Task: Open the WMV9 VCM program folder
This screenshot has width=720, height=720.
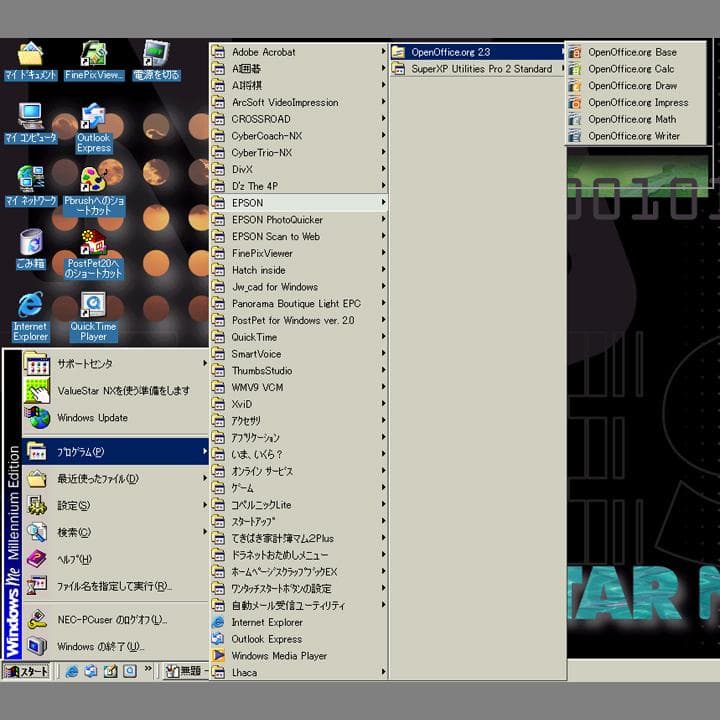Action: click(x=298, y=388)
